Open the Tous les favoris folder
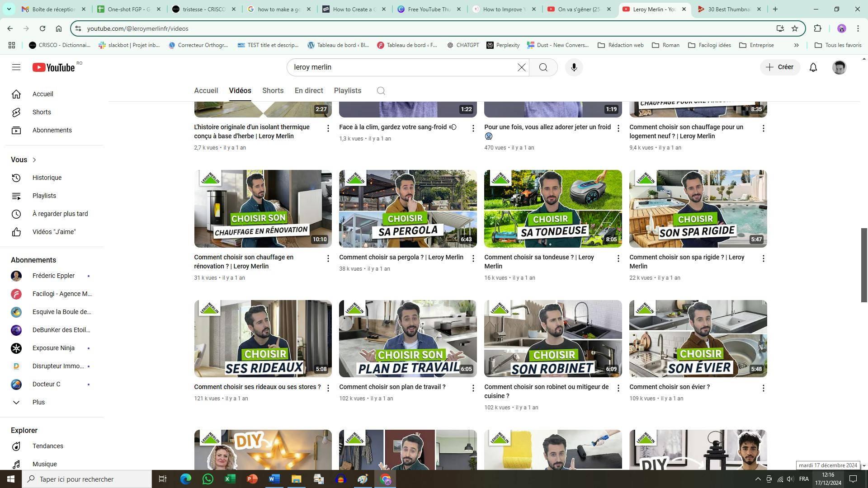 tap(838, 45)
